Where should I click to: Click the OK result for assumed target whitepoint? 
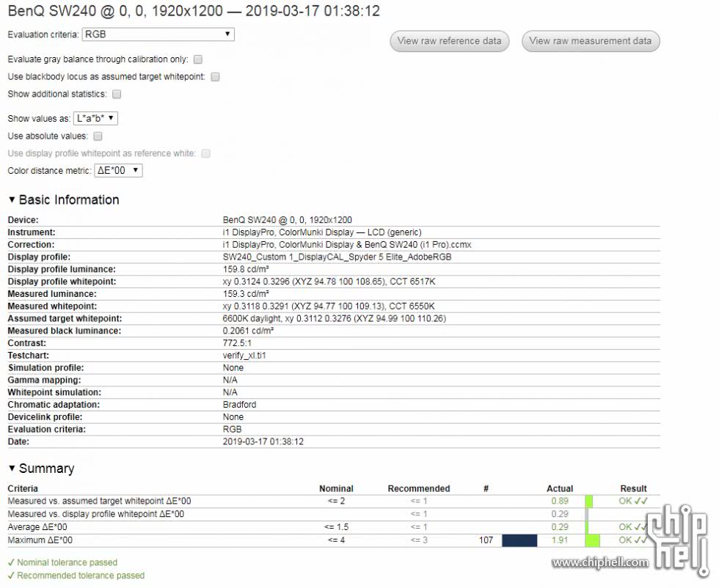(x=633, y=501)
